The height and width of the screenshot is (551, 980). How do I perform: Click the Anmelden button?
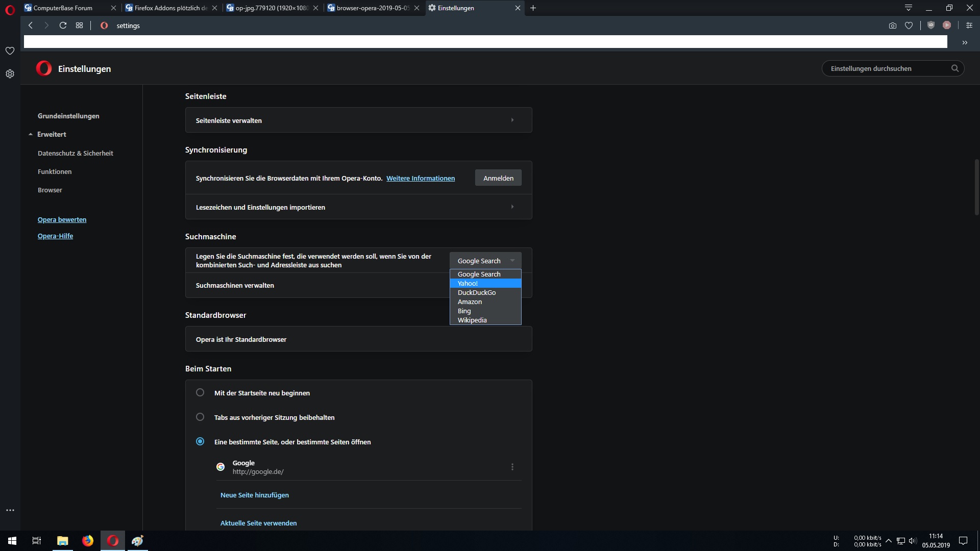(498, 178)
